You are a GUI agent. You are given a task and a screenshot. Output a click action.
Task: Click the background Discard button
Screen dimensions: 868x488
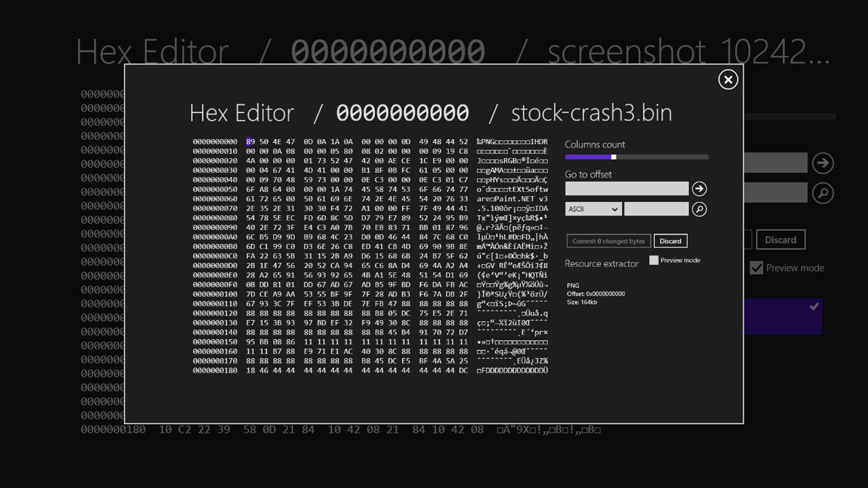[781, 240]
